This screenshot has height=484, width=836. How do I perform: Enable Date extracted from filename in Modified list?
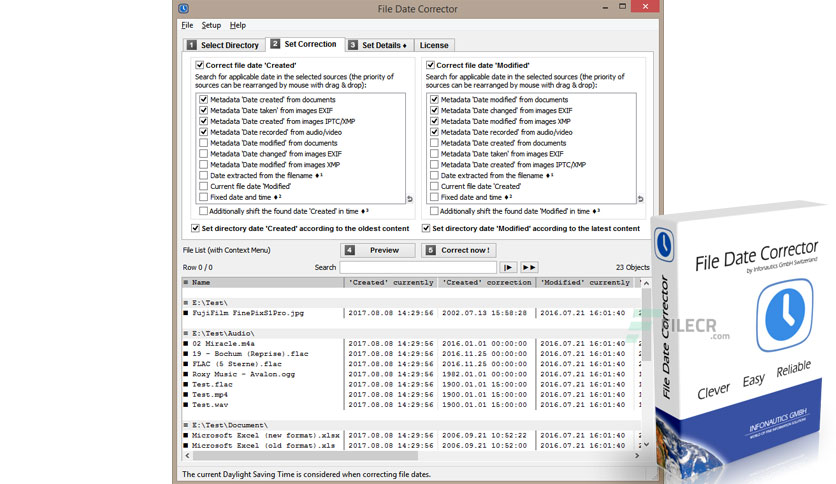click(x=434, y=175)
